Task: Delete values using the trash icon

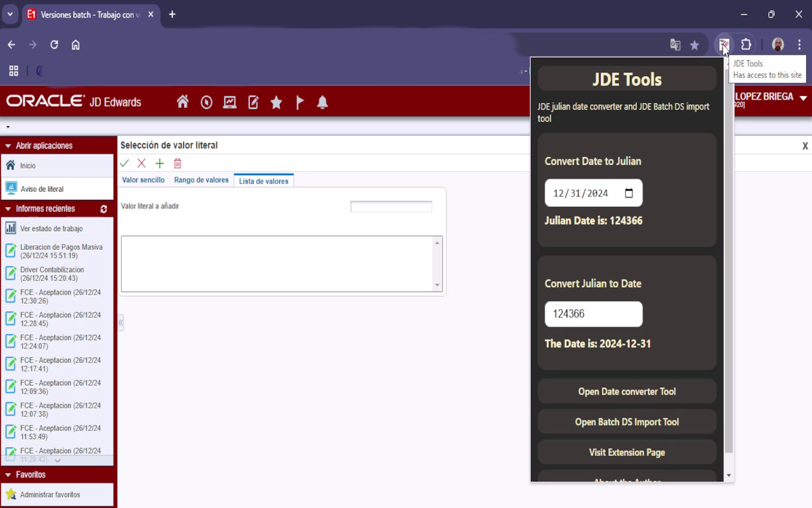Action: [178, 163]
